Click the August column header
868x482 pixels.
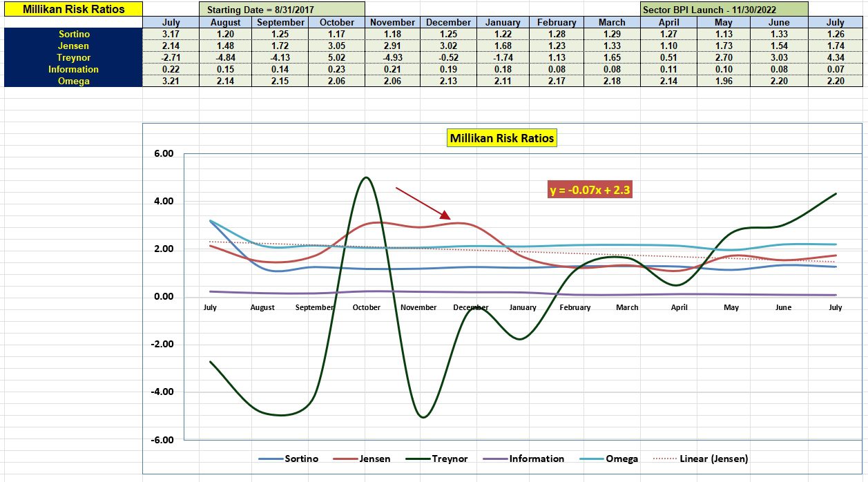point(225,23)
